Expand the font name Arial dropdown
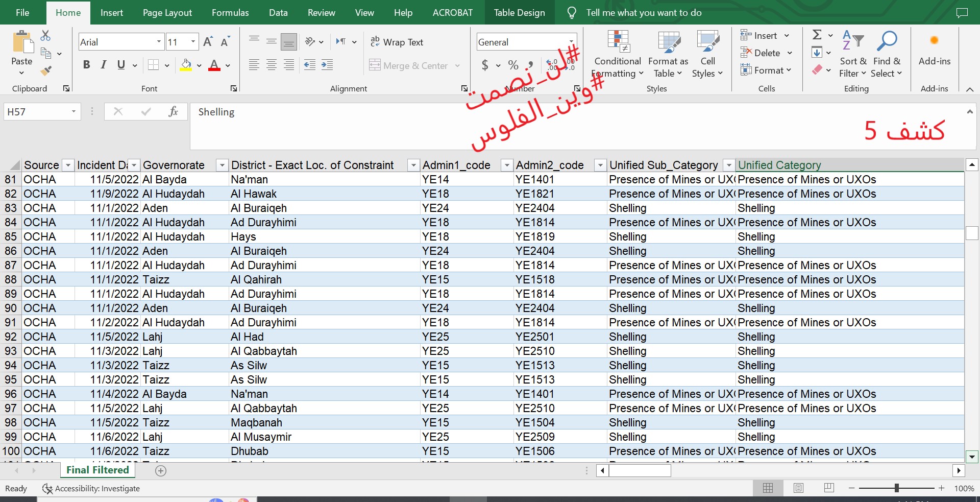 pos(159,42)
